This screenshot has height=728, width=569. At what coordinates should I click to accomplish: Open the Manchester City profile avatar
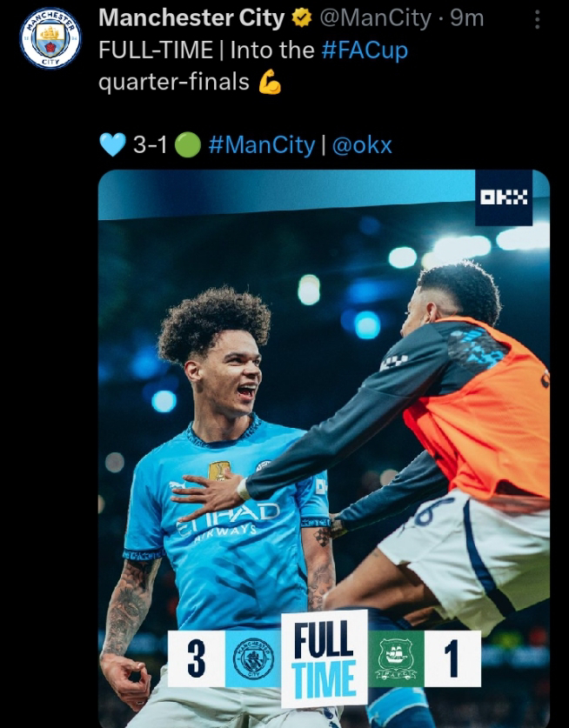pyautogui.click(x=50, y=38)
